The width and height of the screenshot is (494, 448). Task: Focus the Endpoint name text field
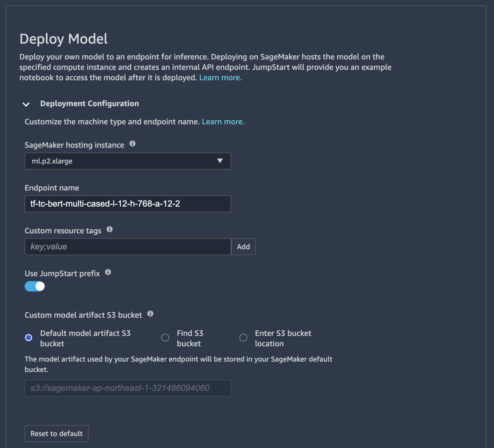tap(127, 204)
